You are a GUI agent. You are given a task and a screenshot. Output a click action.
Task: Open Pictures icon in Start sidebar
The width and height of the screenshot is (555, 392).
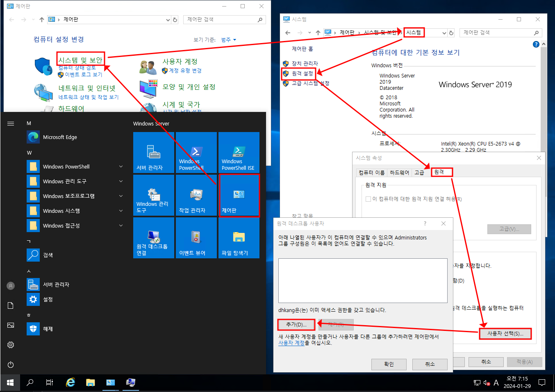click(x=11, y=325)
